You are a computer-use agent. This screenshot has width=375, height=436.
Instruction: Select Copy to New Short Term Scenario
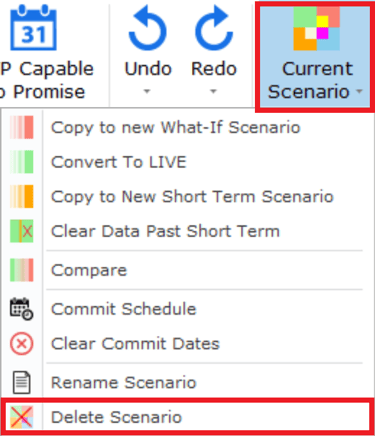tap(192, 197)
